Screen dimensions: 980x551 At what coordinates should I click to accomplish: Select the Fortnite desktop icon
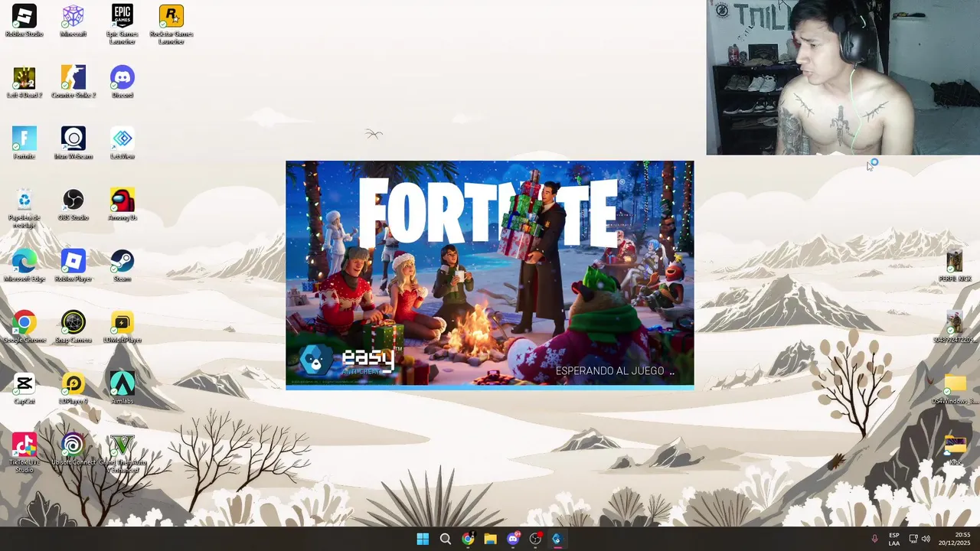click(24, 143)
